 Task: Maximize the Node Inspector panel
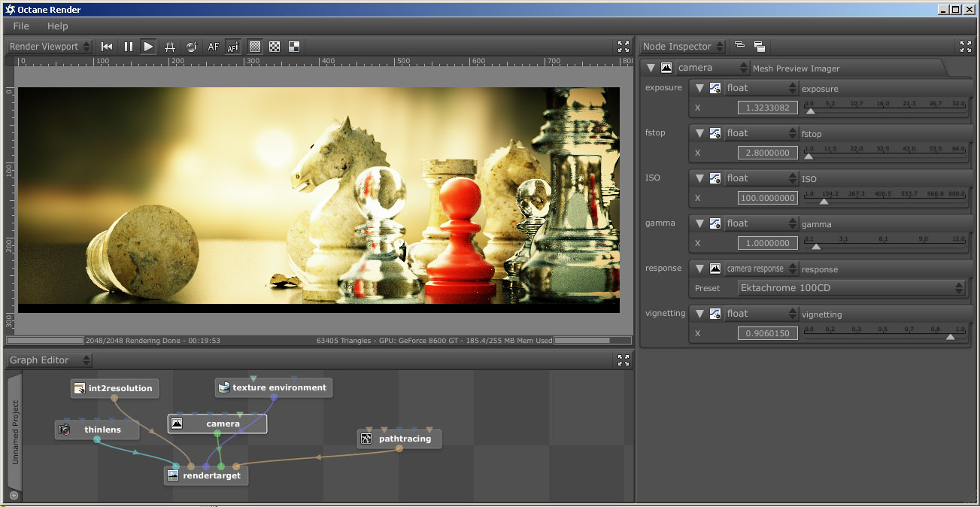(966, 47)
